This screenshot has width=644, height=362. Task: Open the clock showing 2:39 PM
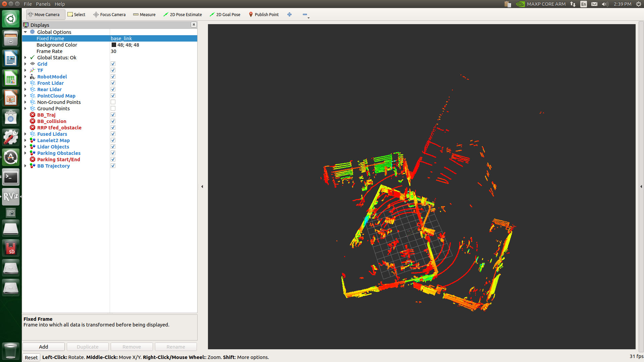(x=623, y=4)
